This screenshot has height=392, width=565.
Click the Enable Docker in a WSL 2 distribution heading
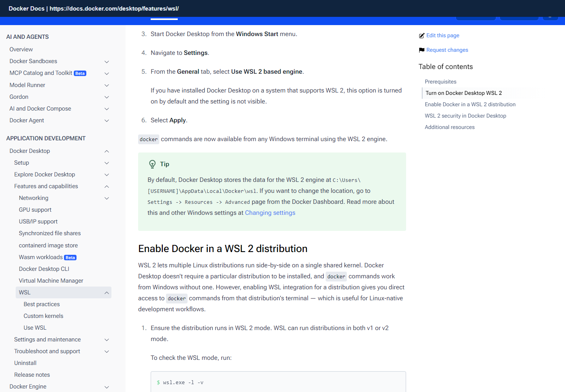pyautogui.click(x=223, y=249)
